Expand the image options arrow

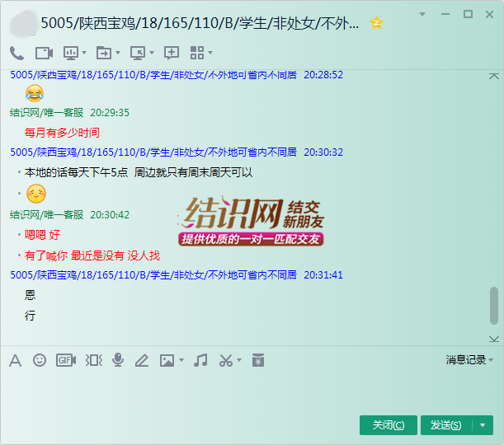181,360
